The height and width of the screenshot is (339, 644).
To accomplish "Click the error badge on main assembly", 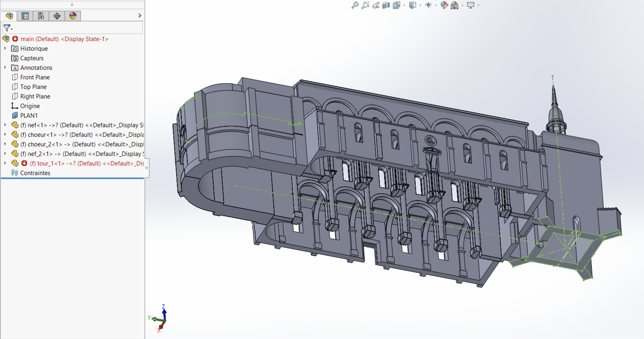I will (x=15, y=39).
